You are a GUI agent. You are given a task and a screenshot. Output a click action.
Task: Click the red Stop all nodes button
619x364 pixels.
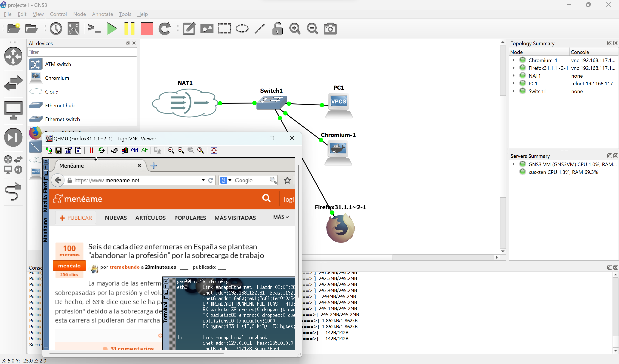[x=147, y=29]
